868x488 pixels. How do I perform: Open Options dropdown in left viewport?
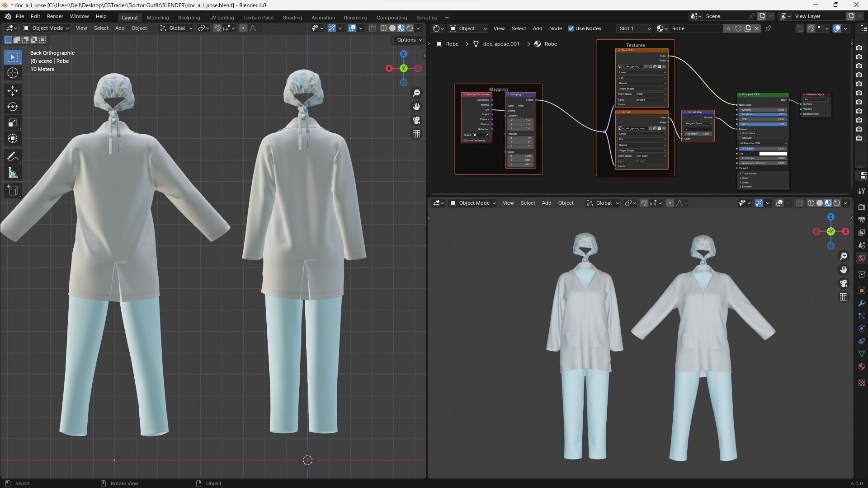pos(409,40)
